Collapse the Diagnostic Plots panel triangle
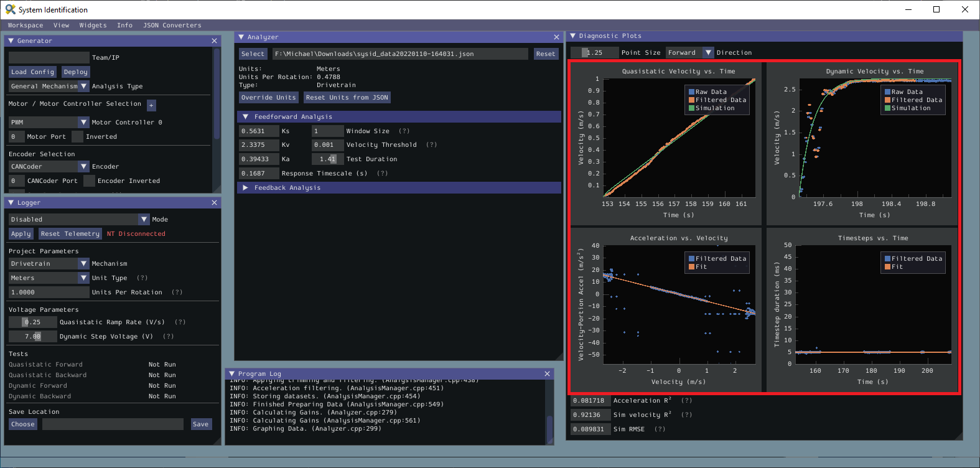This screenshot has width=980, height=468. click(x=573, y=36)
